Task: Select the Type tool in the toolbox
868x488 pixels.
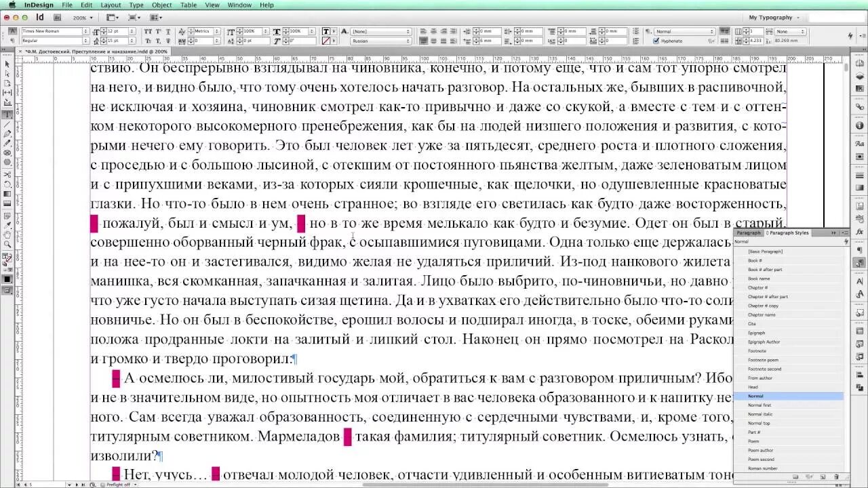Action: [7, 114]
